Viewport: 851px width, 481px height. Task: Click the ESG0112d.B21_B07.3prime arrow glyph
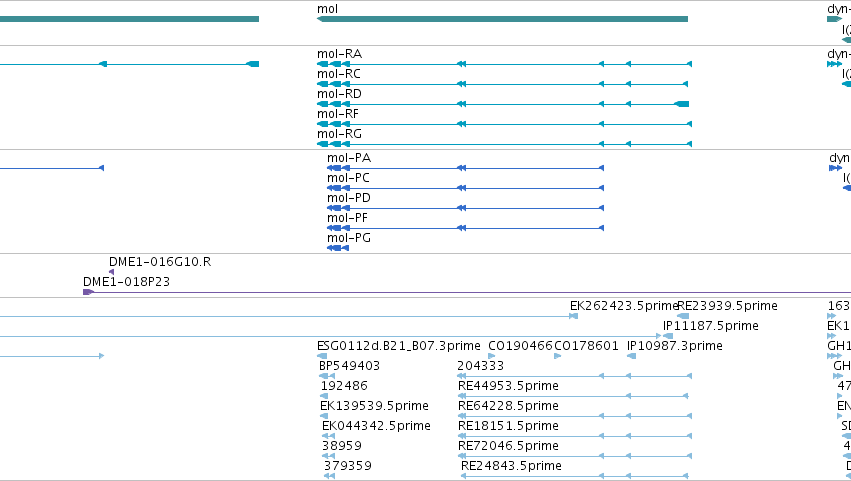point(322,356)
